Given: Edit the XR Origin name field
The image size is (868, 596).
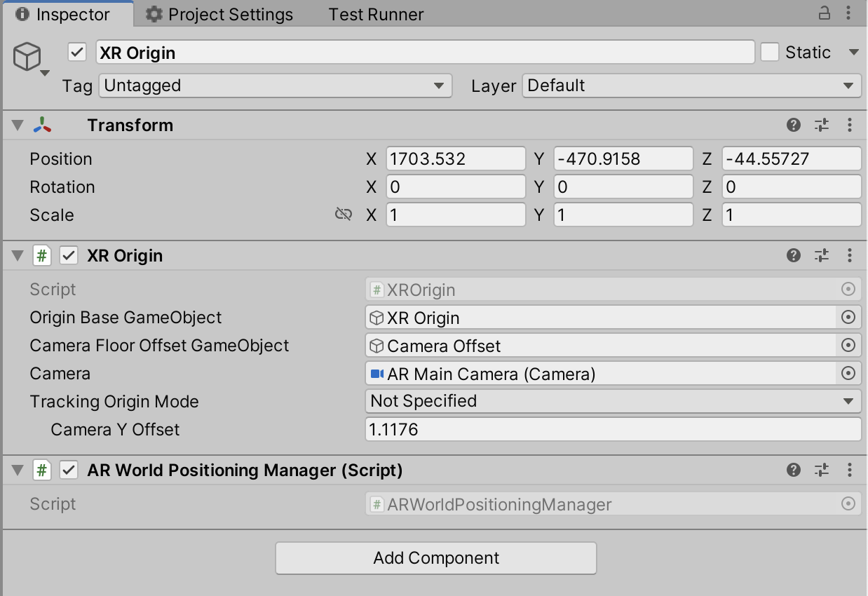Looking at the screenshot, I should (424, 53).
